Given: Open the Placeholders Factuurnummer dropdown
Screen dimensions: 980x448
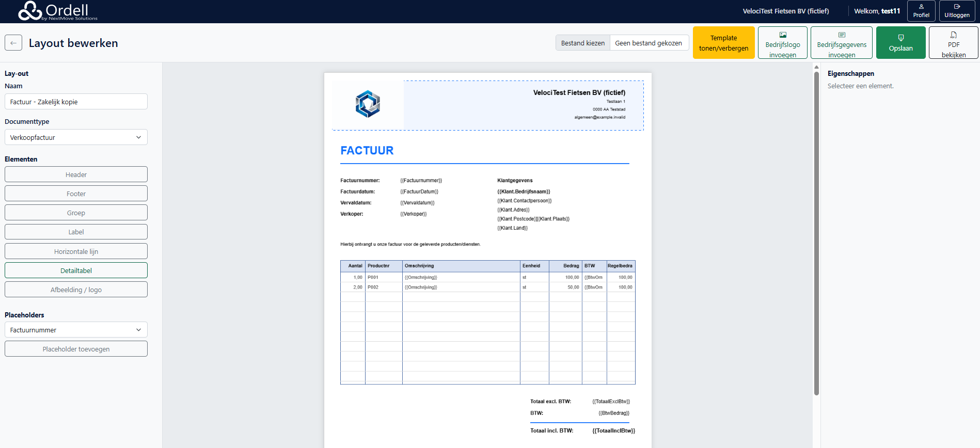Looking at the screenshot, I should pos(76,330).
